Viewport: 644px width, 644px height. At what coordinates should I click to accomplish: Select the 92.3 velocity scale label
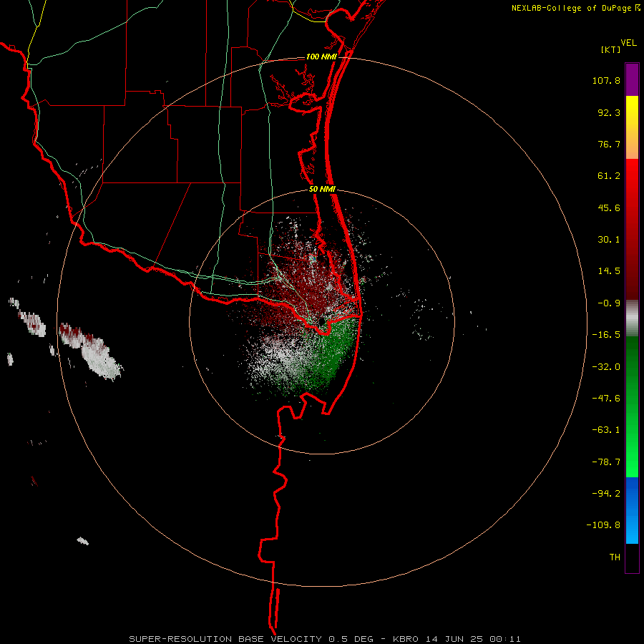click(609, 112)
